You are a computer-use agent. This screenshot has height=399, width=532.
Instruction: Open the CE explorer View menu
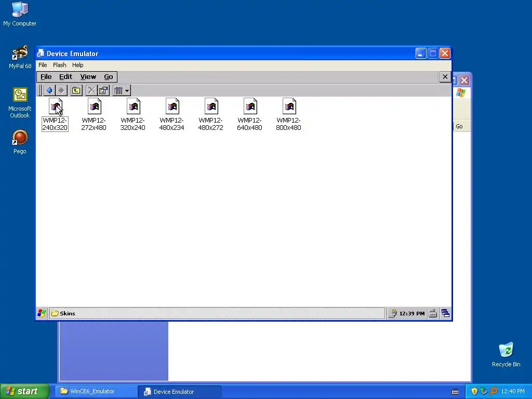88,77
